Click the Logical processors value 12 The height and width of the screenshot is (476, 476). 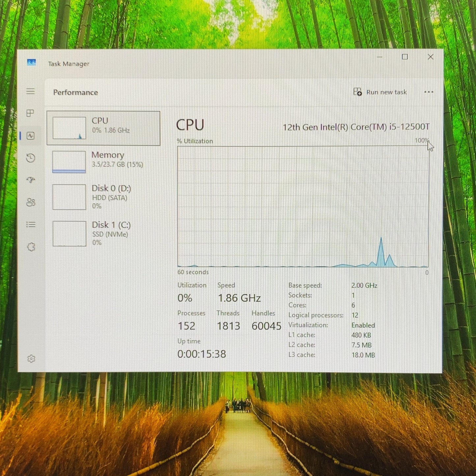click(355, 315)
